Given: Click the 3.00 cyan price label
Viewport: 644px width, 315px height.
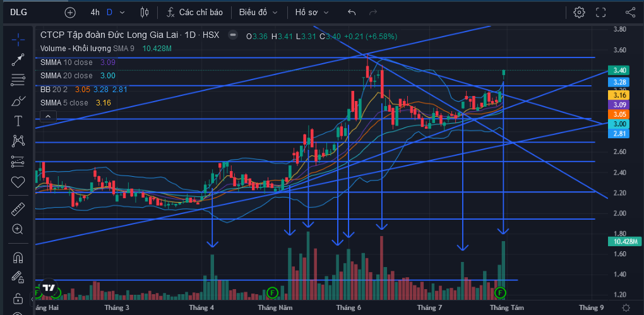Looking at the screenshot, I should (620, 124).
